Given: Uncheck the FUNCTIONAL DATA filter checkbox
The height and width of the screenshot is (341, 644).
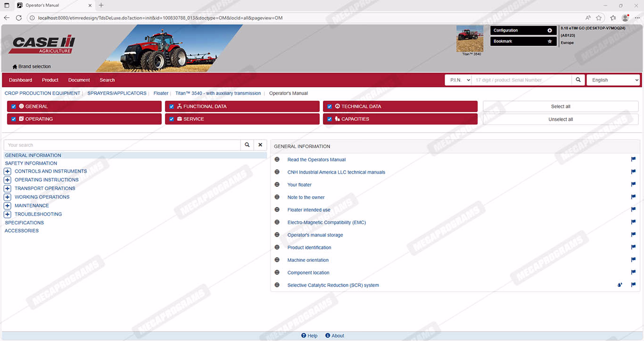Looking at the screenshot, I should pos(172,107).
